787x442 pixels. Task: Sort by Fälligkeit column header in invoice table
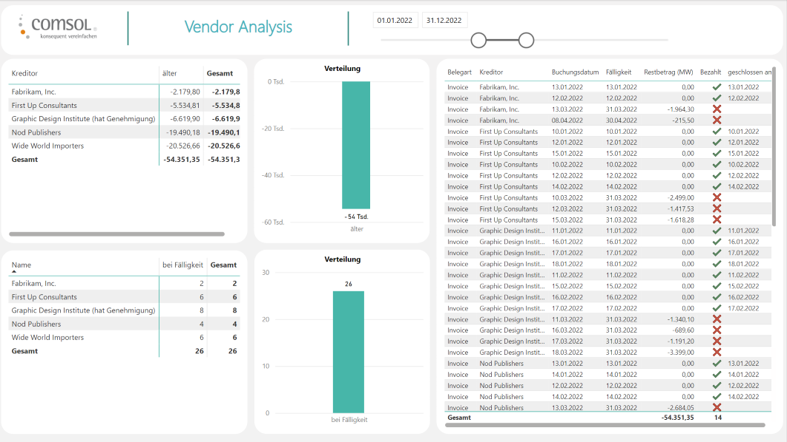618,72
